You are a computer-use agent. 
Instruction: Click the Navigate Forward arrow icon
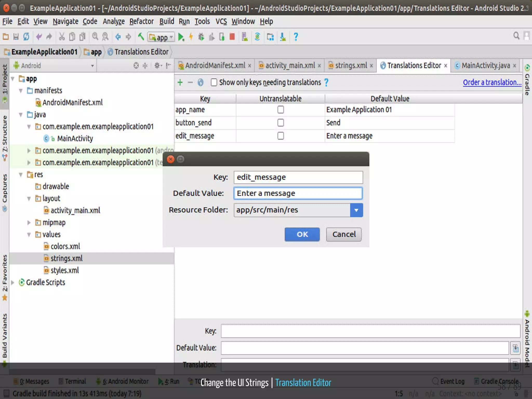(128, 37)
